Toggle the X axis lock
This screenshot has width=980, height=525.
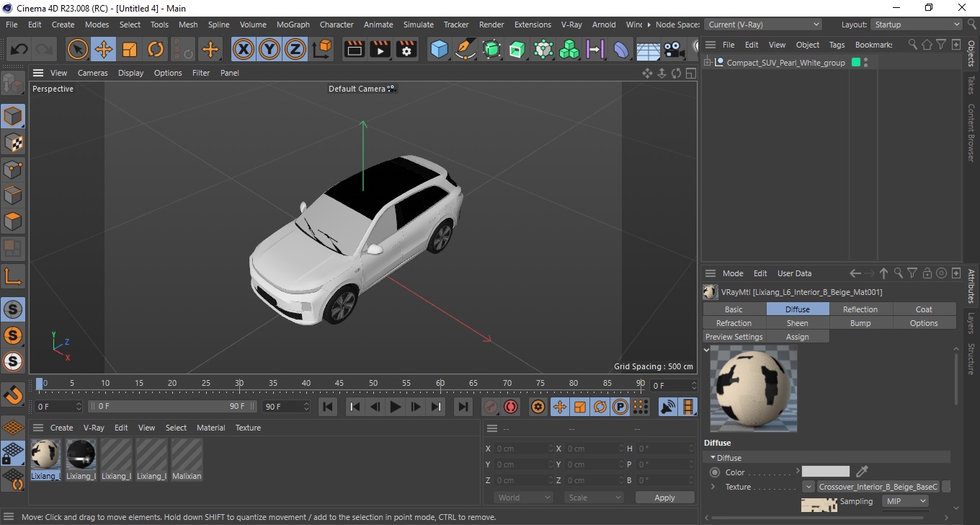[x=244, y=50]
